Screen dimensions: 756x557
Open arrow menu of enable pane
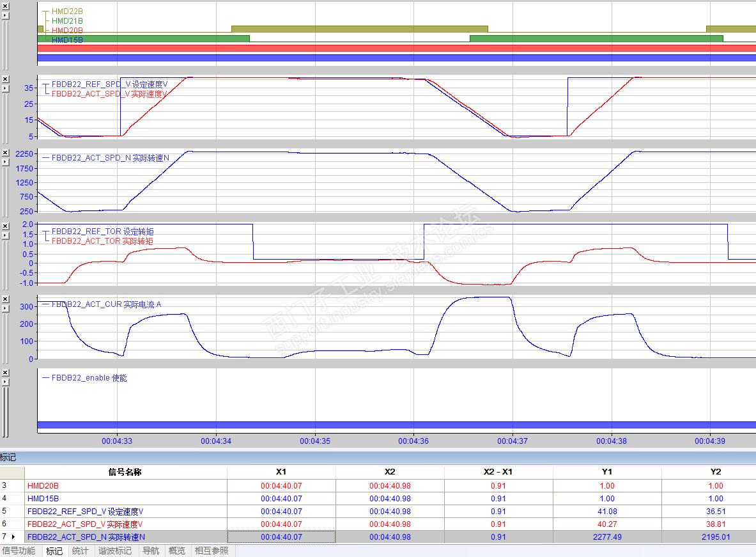(5, 382)
